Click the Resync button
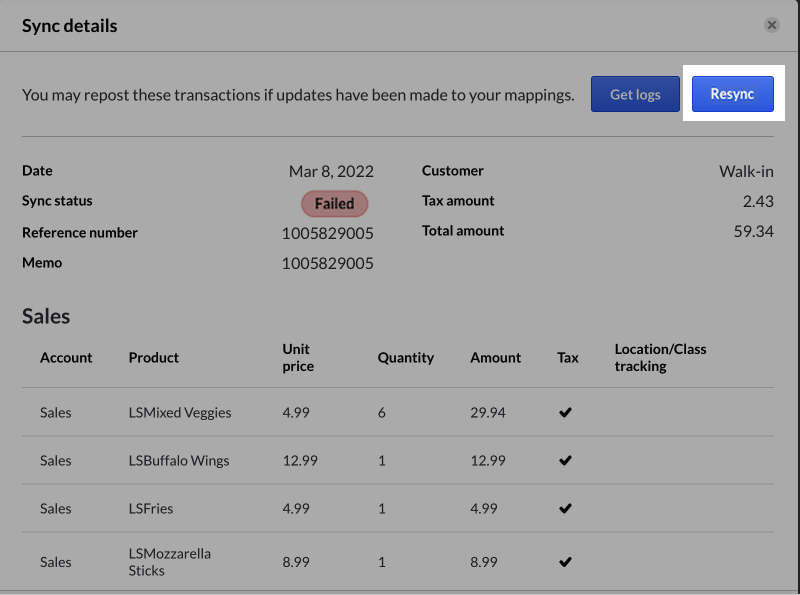Viewport: 800px width, 595px height. click(732, 94)
